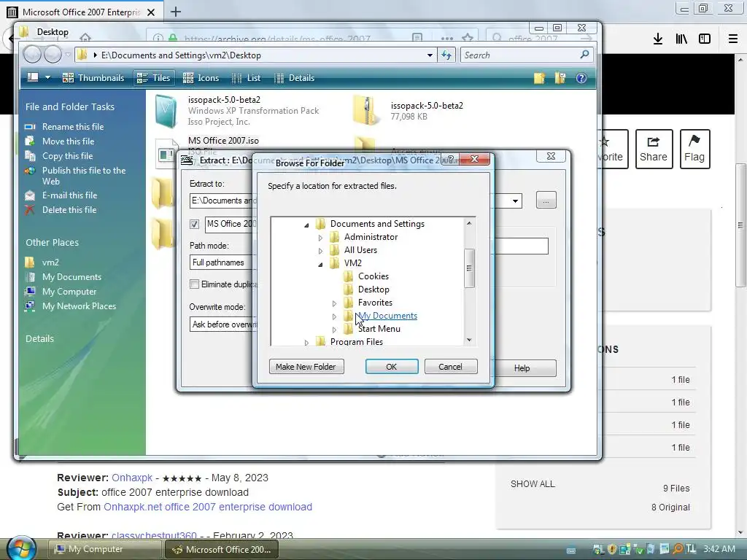Expand the Program Files folder node
Image resolution: width=747 pixels, height=560 pixels.
coord(306,343)
